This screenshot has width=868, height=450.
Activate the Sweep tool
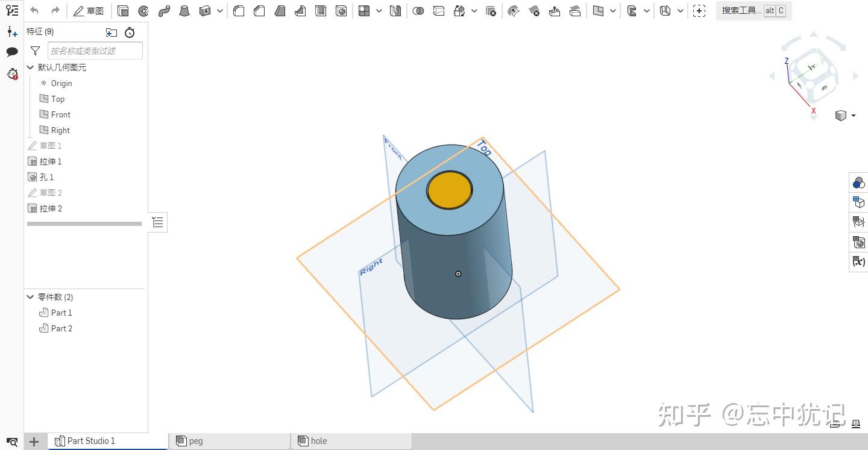coord(164,11)
